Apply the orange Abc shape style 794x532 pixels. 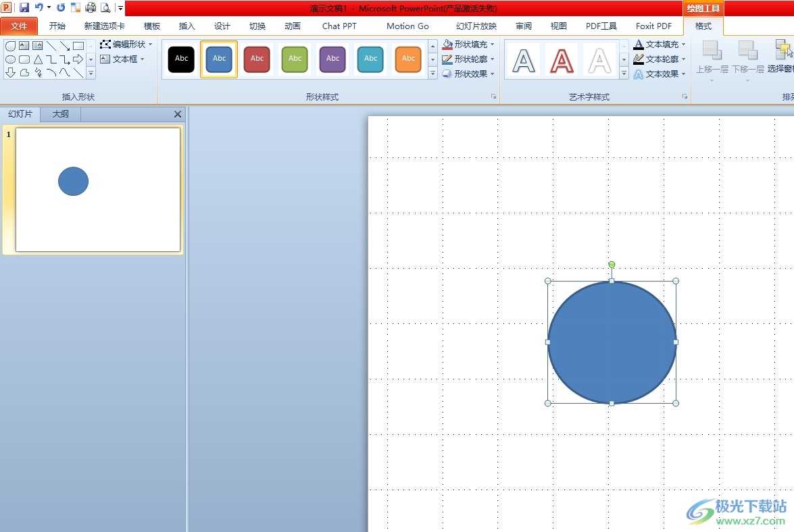pos(409,59)
